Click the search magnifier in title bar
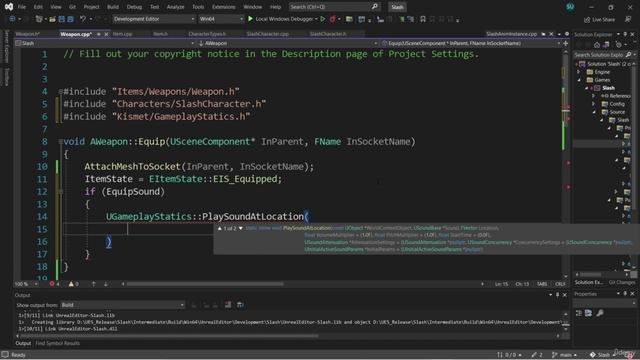This screenshot has height=360, width=640. (x=375, y=7)
